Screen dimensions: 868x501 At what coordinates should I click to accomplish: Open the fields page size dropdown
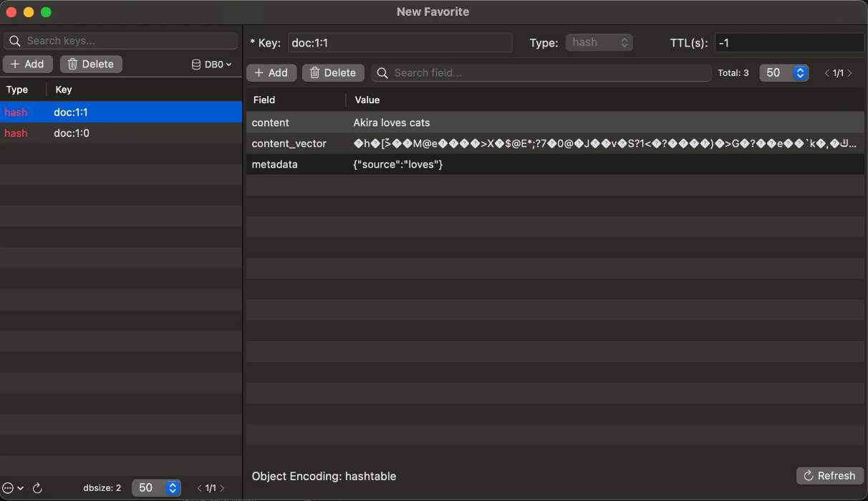click(783, 72)
